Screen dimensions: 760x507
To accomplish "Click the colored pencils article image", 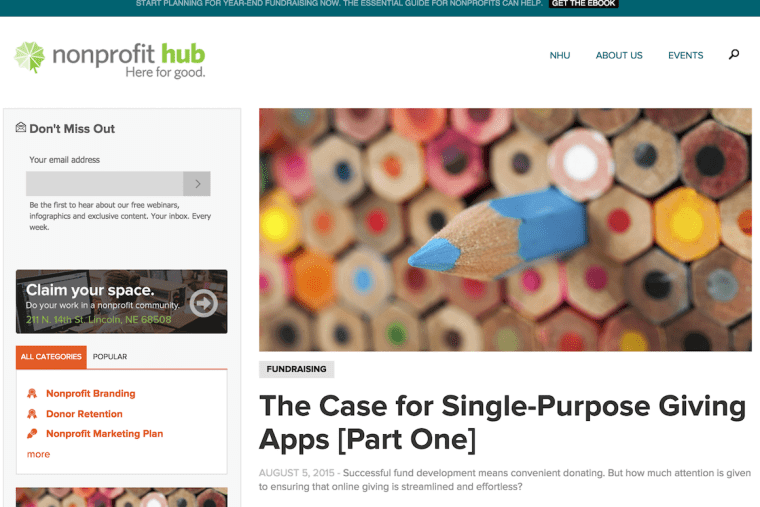I will tap(505, 230).
